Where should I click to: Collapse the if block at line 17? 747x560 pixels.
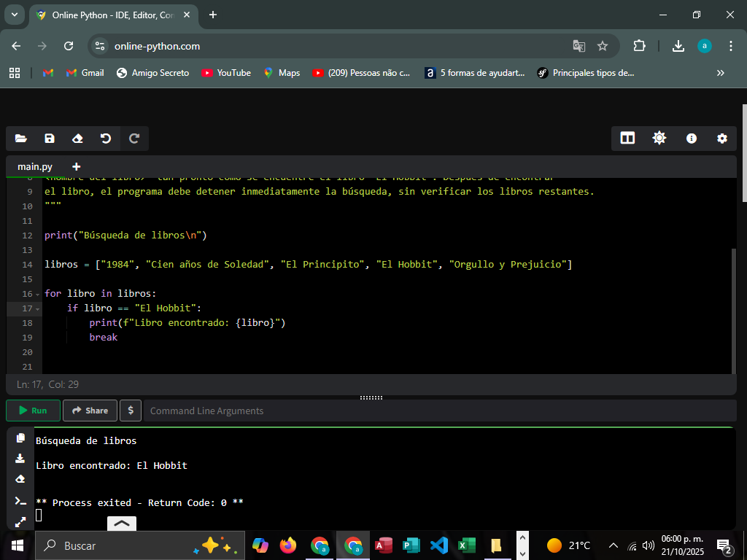37,308
